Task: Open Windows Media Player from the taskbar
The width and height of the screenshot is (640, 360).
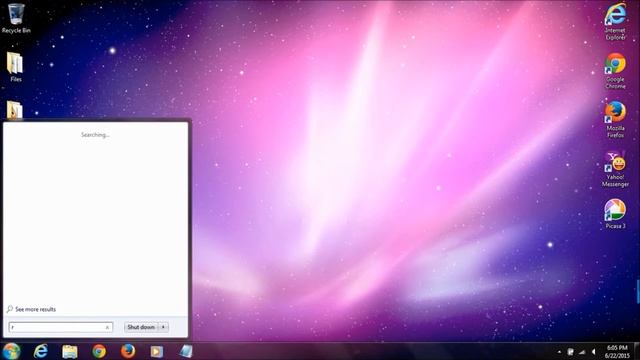Action: 157,351
